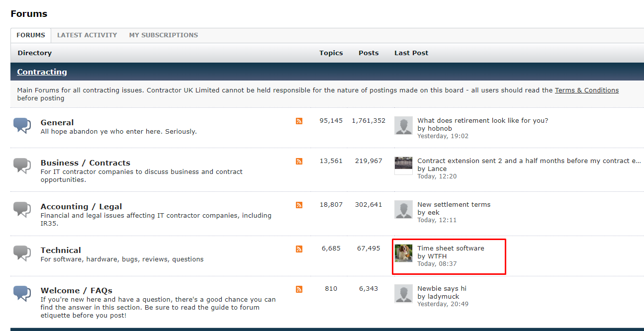This screenshot has height=331, width=644.
Task: Click the Technical forum speech bubble icon
Action: pos(22,253)
